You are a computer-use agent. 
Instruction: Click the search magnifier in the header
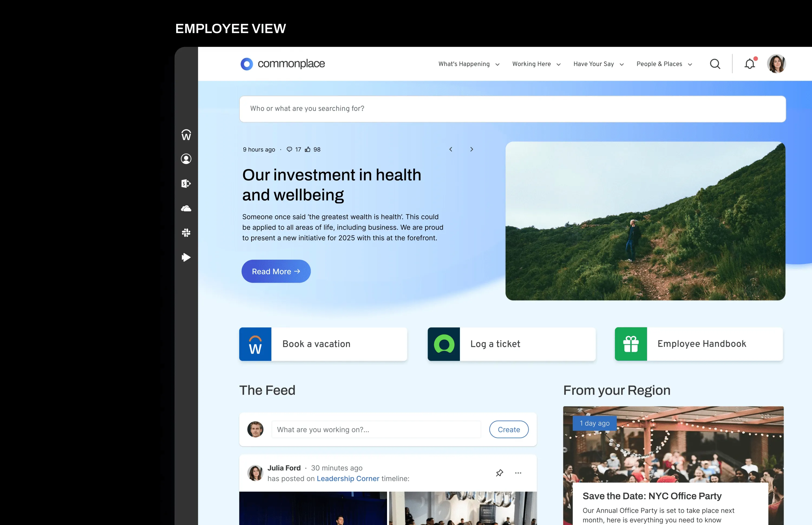tap(715, 64)
